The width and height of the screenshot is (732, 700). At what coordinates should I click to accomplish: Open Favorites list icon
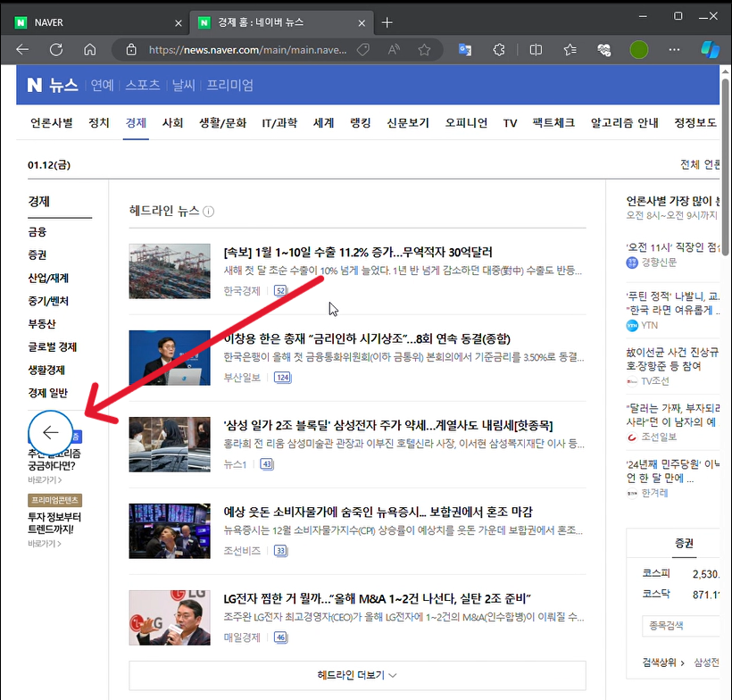pyautogui.click(x=570, y=49)
